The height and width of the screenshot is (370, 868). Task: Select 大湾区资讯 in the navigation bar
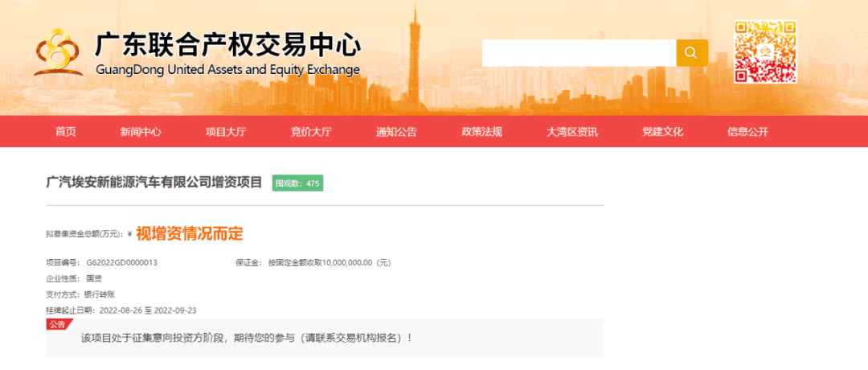click(x=572, y=132)
